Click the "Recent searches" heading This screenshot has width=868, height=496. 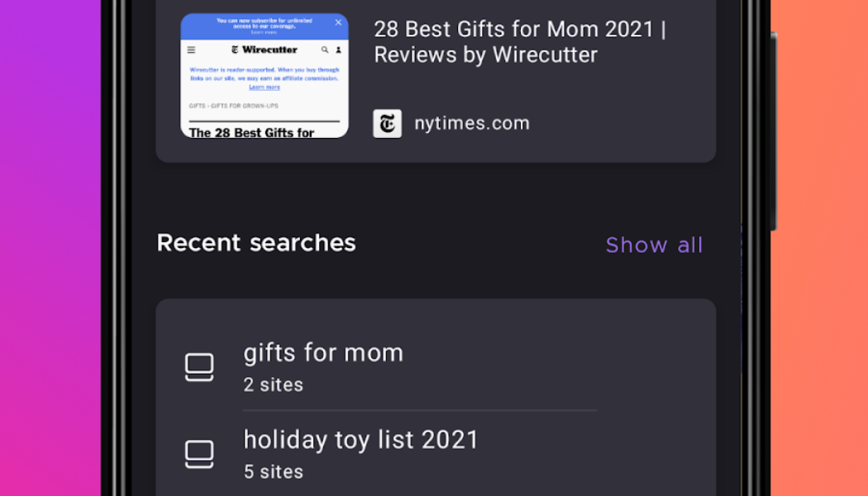tap(255, 242)
